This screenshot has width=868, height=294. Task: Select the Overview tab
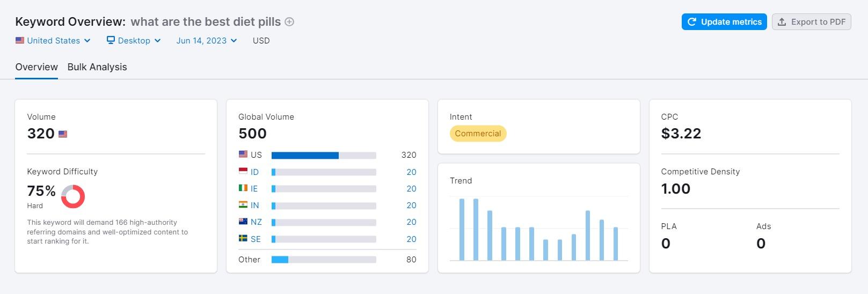tap(37, 67)
